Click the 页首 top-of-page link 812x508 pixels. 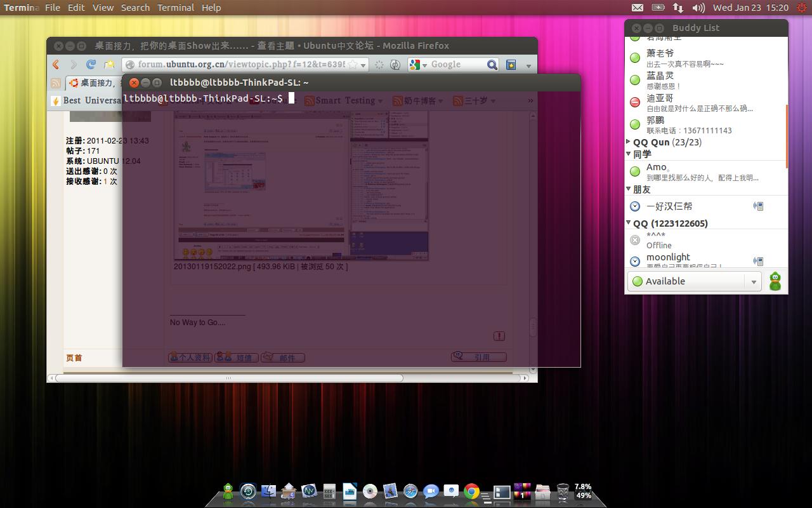click(74, 358)
